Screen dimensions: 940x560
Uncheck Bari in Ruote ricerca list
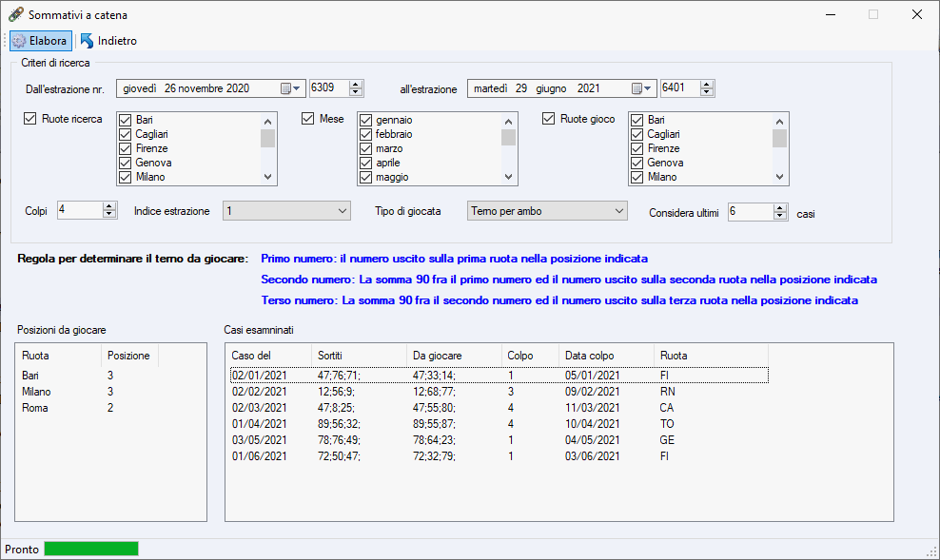(x=126, y=120)
